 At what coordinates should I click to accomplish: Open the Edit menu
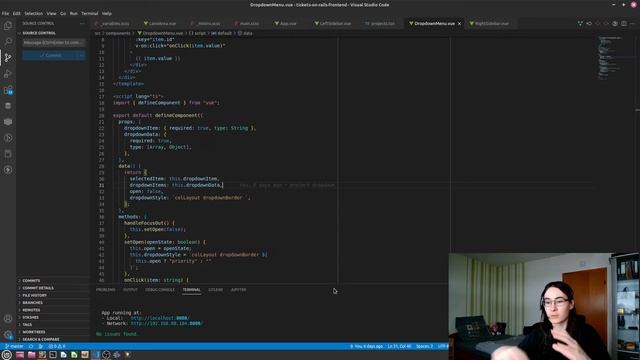click(x=16, y=13)
